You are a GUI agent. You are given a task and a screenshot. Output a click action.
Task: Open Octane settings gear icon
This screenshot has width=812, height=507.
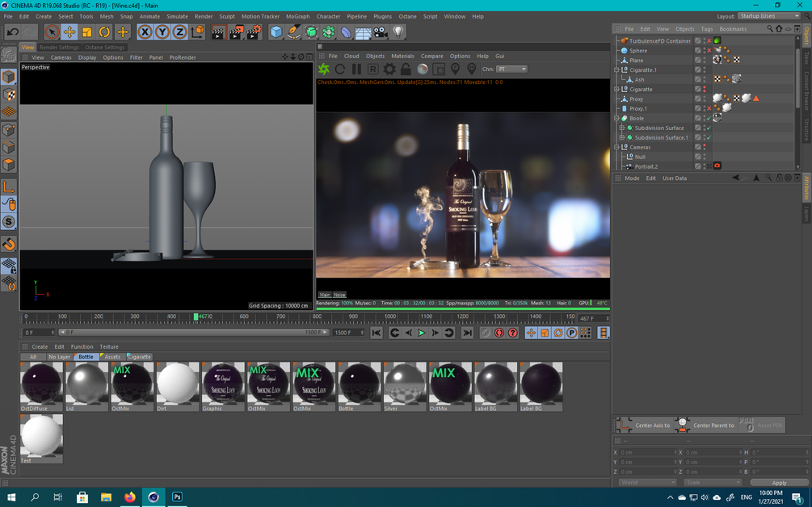(389, 69)
